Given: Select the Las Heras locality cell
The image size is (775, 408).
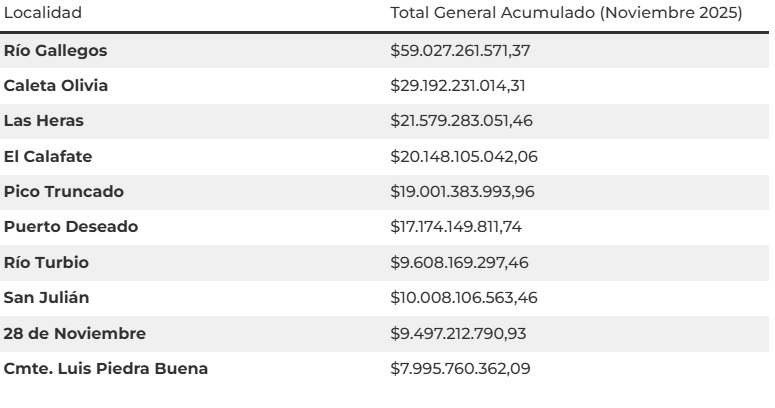Looking at the screenshot, I should [x=44, y=121].
